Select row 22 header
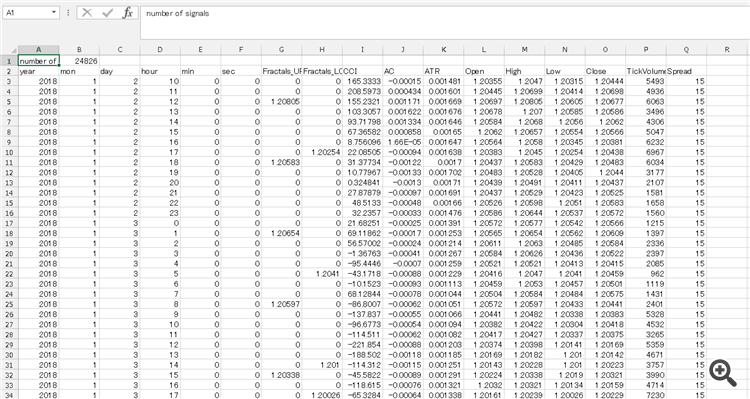The image size is (750, 399). [x=9, y=274]
